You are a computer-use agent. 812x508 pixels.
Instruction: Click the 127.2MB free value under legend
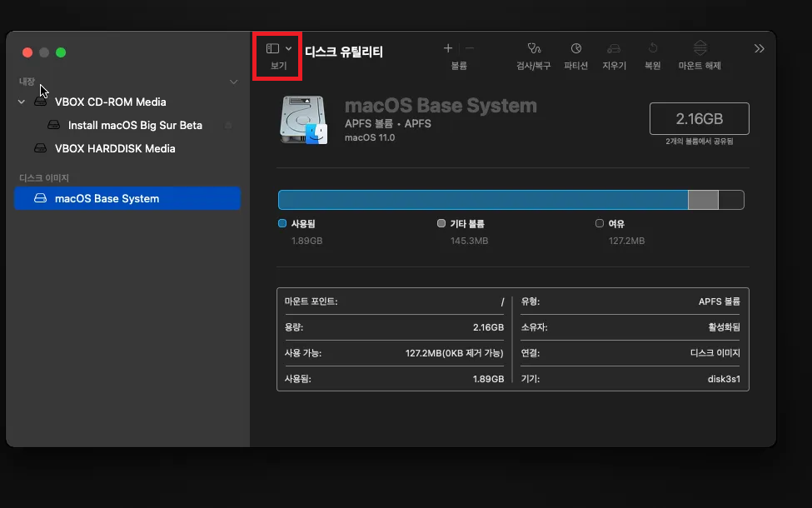626,241
